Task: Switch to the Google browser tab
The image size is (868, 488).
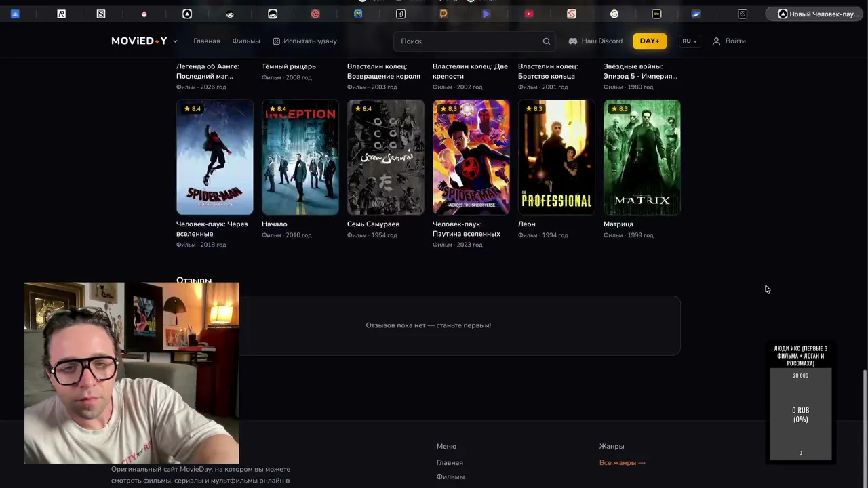Action: click(x=614, y=14)
